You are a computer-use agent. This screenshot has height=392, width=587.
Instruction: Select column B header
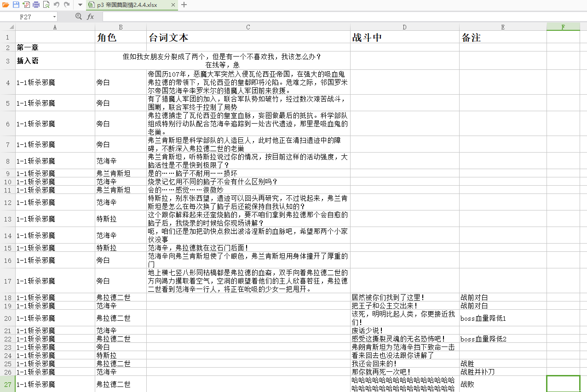click(x=121, y=27)
